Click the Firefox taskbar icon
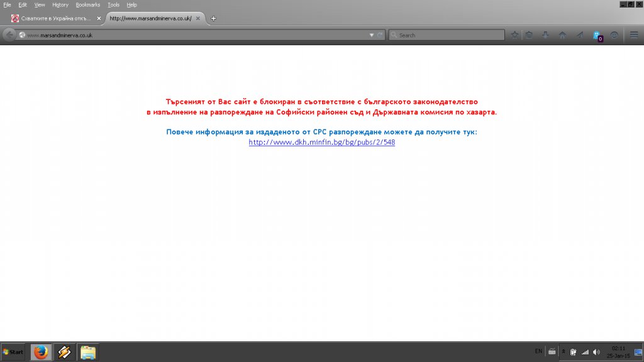The image size is (644, 362). coord(41,352)
